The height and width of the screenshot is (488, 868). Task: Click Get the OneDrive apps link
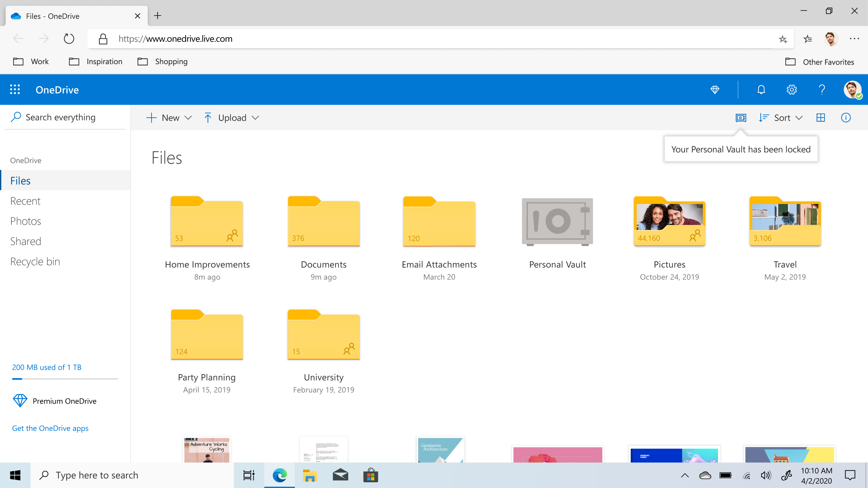(50, 428)
